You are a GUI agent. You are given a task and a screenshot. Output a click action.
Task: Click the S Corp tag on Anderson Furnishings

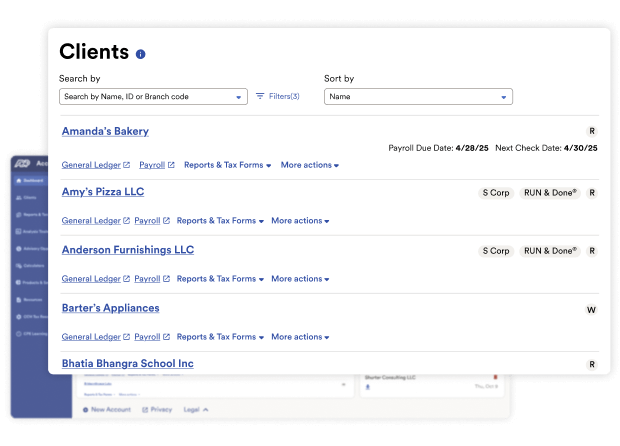[496, 251]
